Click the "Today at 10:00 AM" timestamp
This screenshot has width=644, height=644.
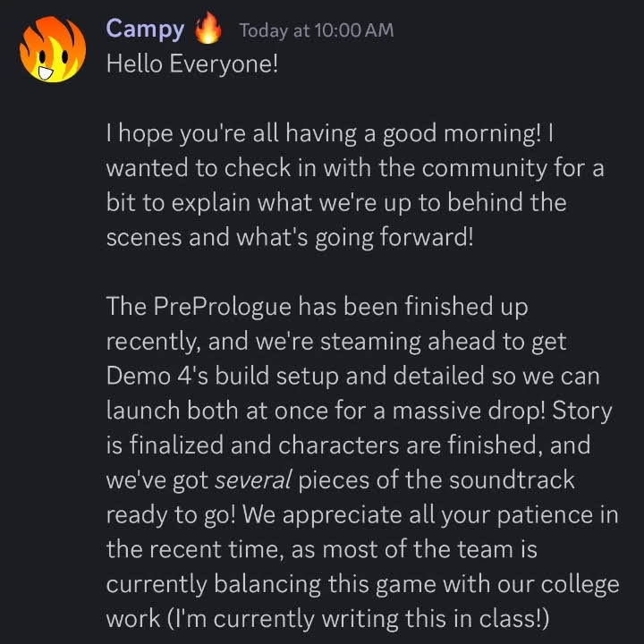point(317,30)
